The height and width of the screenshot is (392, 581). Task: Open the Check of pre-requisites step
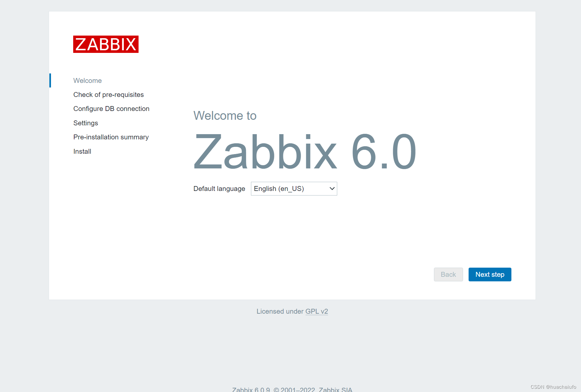[x=108, y=95]
